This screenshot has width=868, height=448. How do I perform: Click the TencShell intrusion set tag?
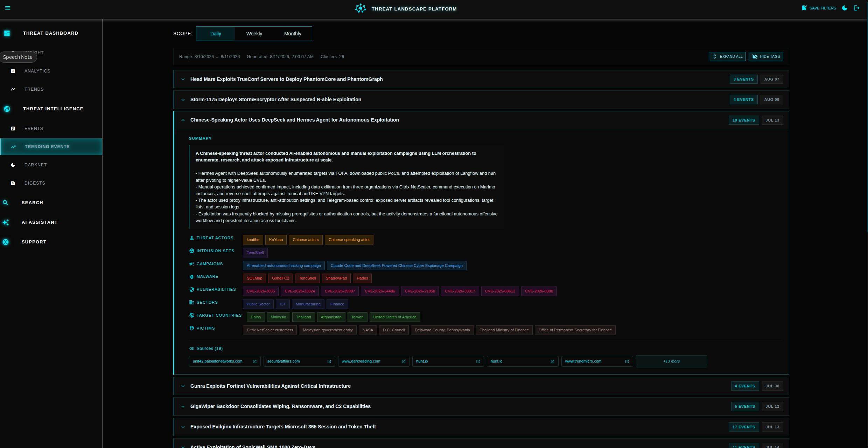255,253
